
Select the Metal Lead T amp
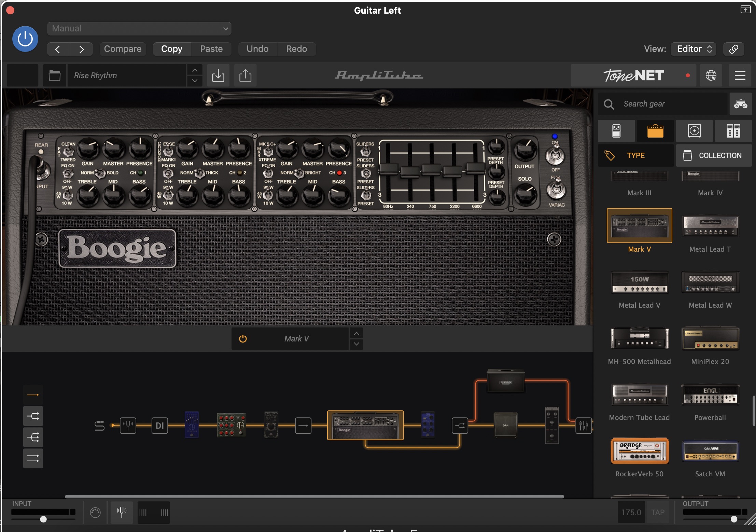click(710, 226)
